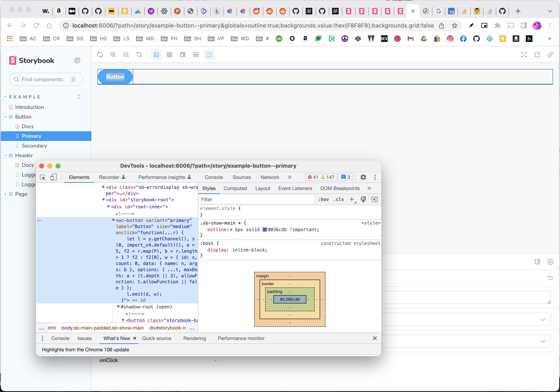Toggle device emulation mode in DevTools
Image resolution: width=560 pixels, height=392 pixels.
(x=54, y=177)
